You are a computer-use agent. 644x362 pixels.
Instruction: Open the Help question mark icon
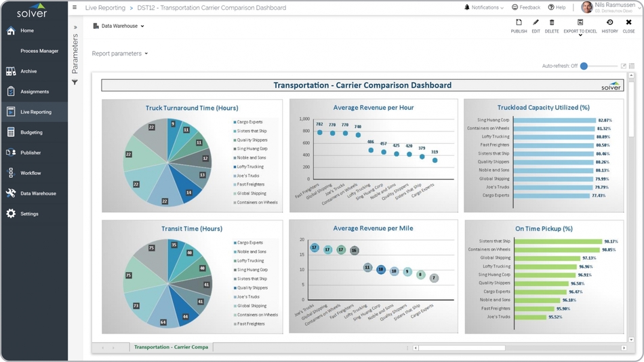coord(557,7)
